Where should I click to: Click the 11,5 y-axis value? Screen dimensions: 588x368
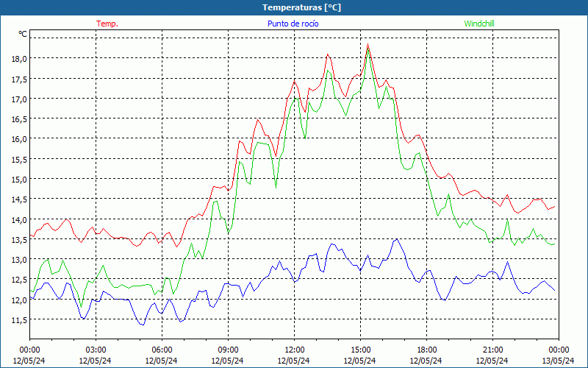[20, 320]
